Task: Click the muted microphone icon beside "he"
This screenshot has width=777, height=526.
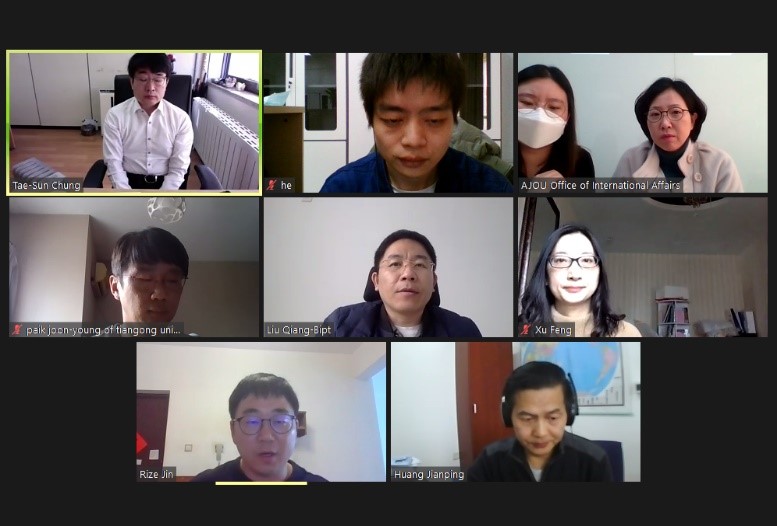Action: [271, 185]
